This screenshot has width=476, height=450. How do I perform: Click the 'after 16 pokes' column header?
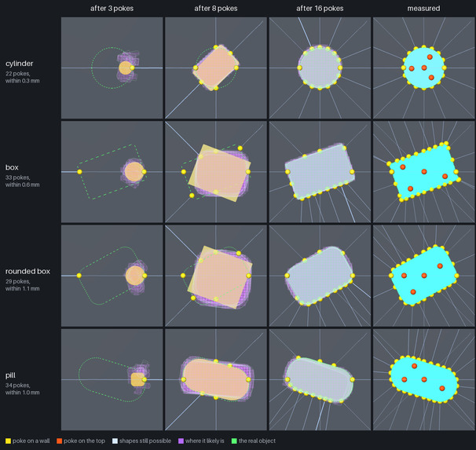(x=320, y=9)
